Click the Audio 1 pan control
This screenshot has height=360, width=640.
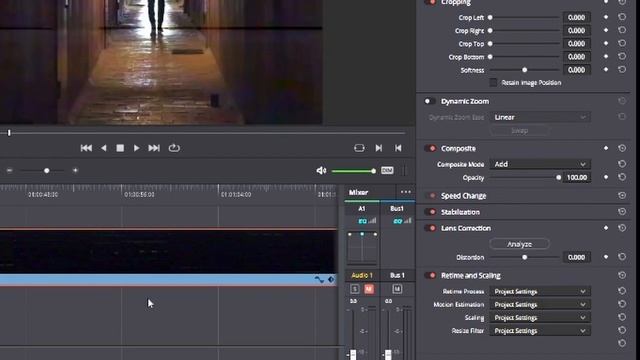[x=362, y=248]
